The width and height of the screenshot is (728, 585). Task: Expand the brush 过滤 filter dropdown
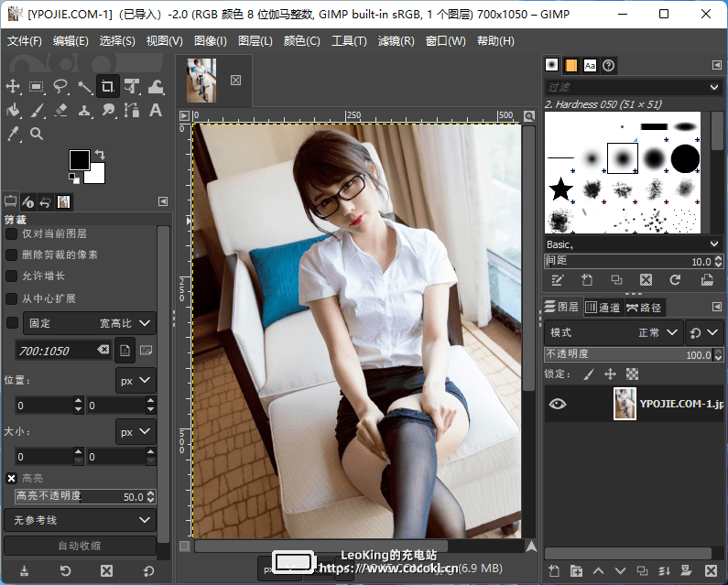point(714,87)
